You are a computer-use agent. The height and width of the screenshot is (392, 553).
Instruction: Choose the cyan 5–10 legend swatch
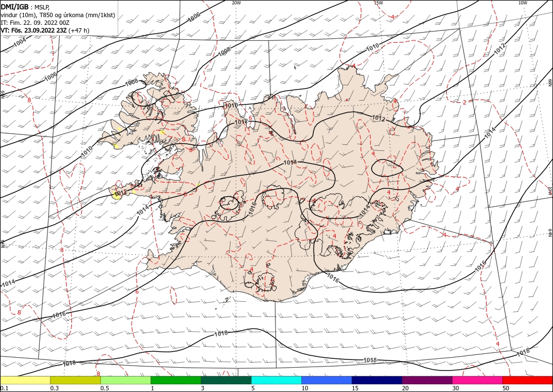click(x=276, y=380)
